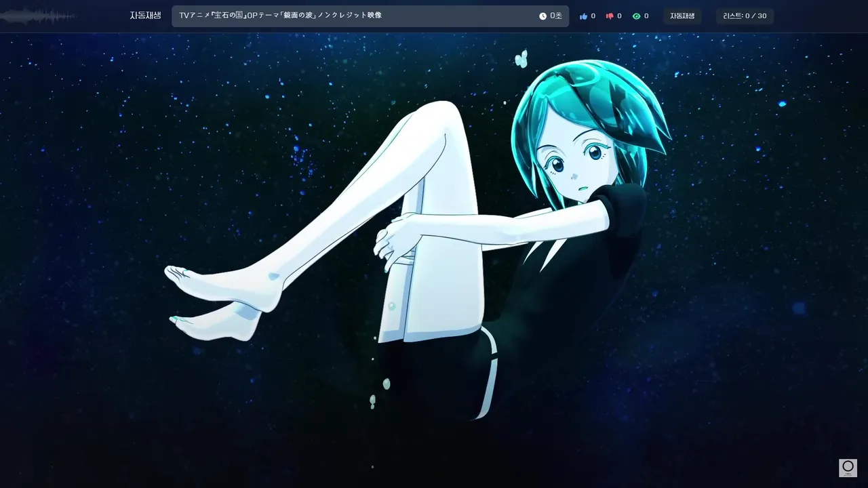
Task: Click the anime video playback area
Action: (x=434, y=260)
